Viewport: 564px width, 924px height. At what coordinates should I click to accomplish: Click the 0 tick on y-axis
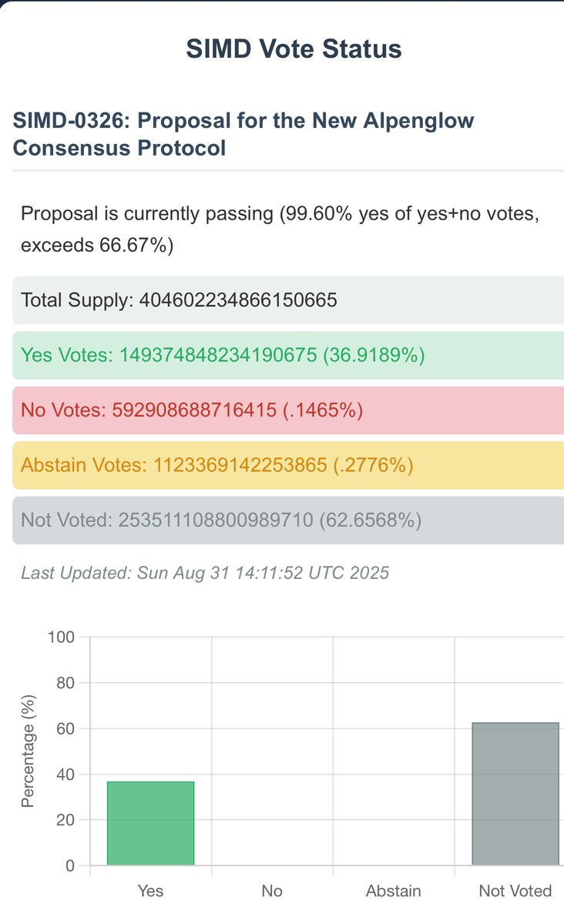pyautogui.click(x=69, y=865)
